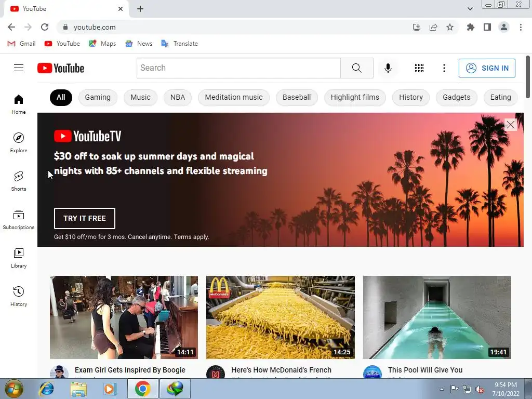
Task: Open History in the sidebar
Action: click(x=19, y=297)
